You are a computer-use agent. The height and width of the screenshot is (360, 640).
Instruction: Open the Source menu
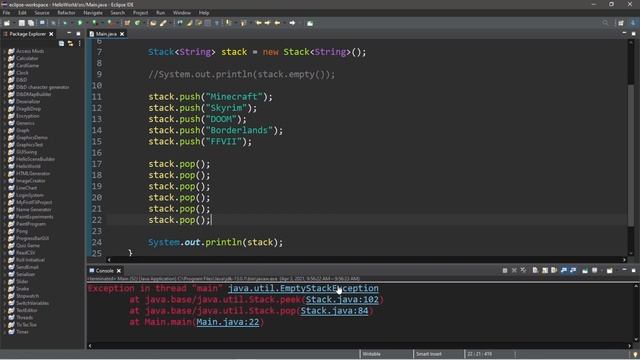(42, 13)
